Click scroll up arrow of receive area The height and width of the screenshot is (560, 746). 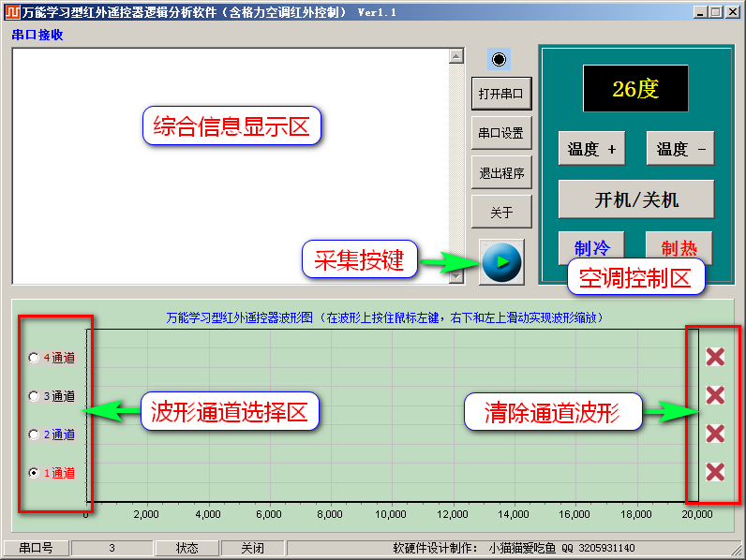(x=456, y=56)
